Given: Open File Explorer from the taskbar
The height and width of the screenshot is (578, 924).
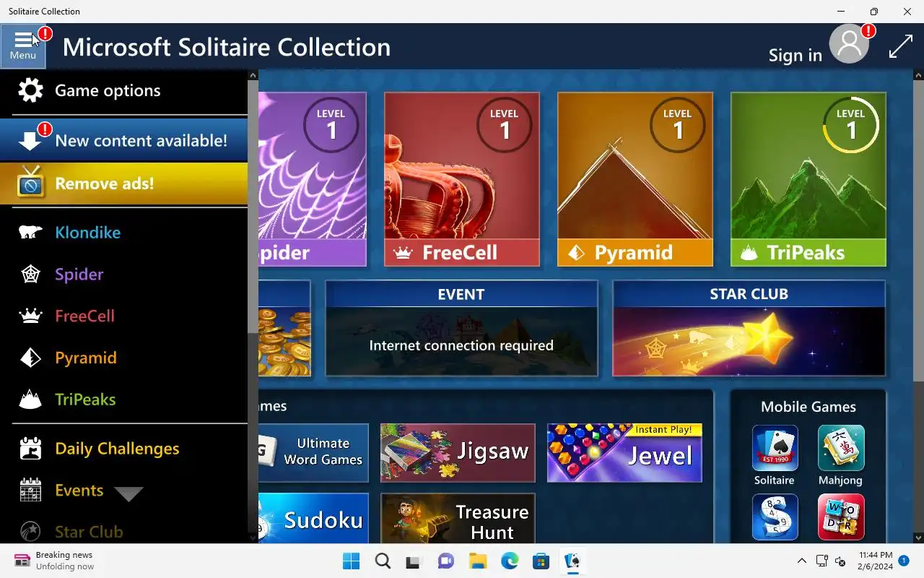Looking at the screenshot, I should [x=478, y=561].
